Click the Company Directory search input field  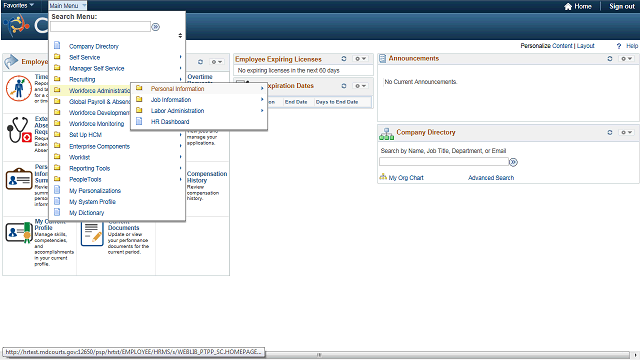(x=444, y=162)
